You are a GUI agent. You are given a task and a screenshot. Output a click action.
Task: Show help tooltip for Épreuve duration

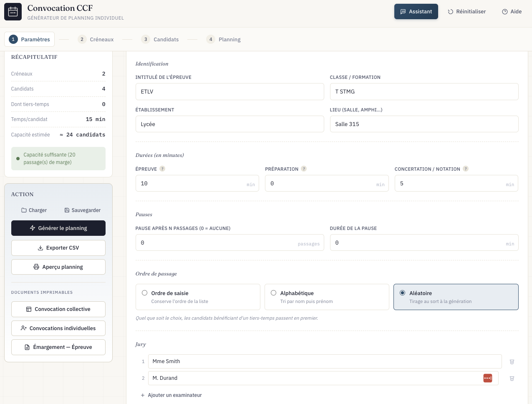tap(162, 169)
